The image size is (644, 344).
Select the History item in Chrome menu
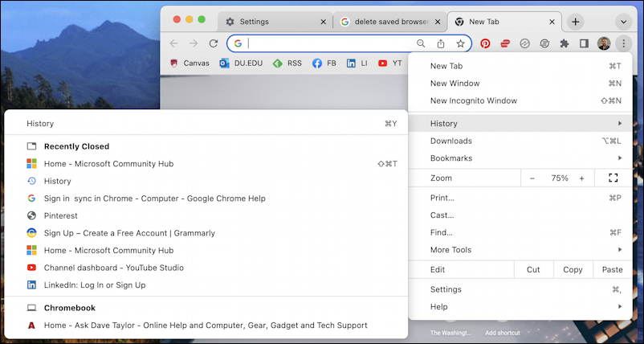click(520, 124)
